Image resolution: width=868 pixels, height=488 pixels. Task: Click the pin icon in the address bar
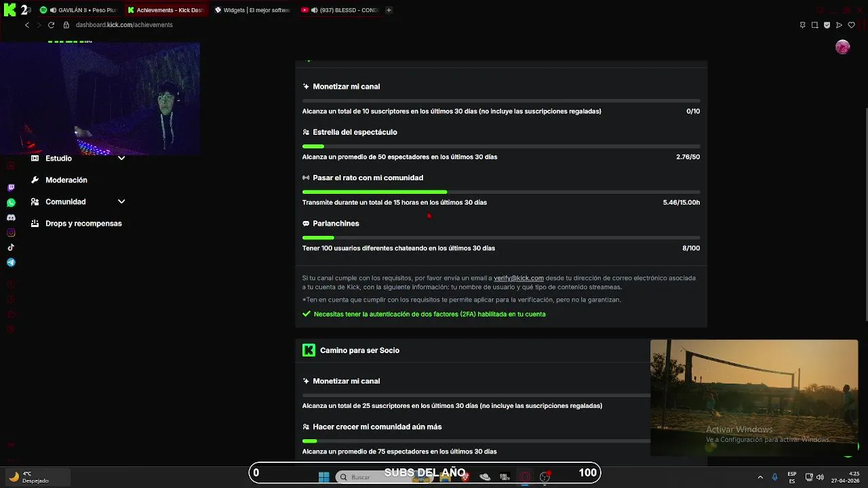[802, 25]
